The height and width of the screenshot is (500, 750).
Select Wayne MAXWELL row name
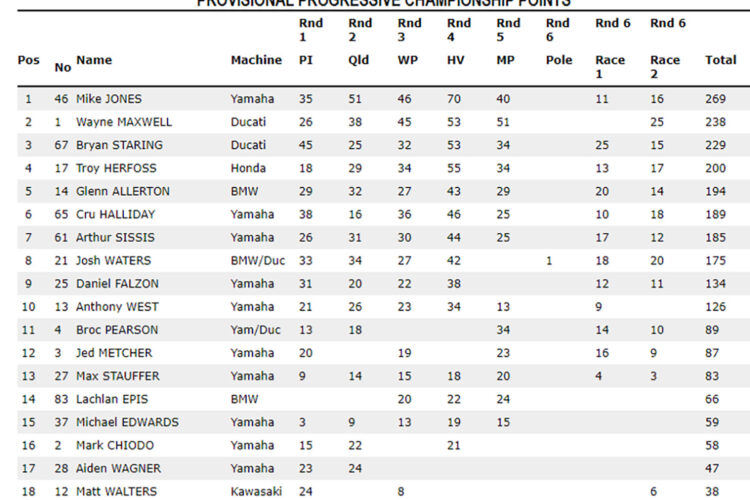(123, 122)
